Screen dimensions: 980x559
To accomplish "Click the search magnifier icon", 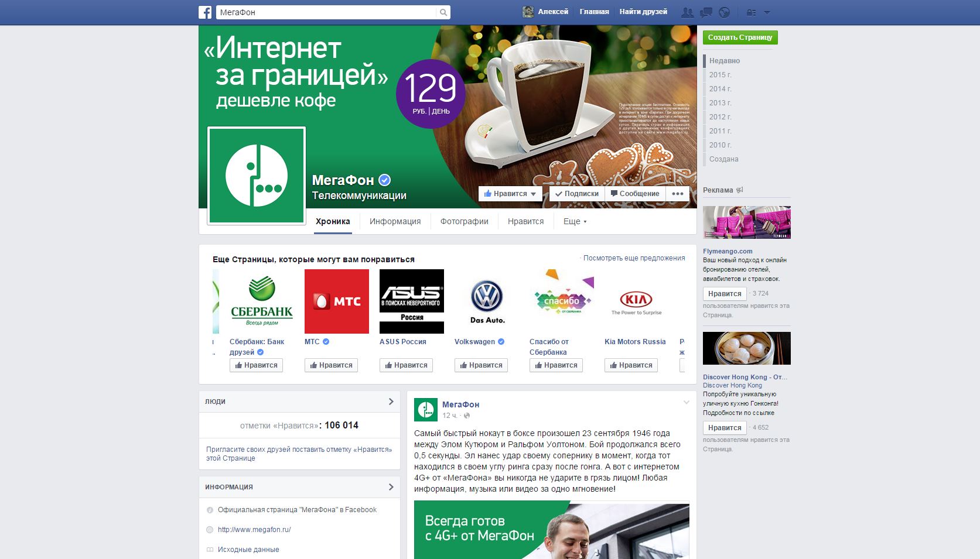I will click(x=443, y=12).
